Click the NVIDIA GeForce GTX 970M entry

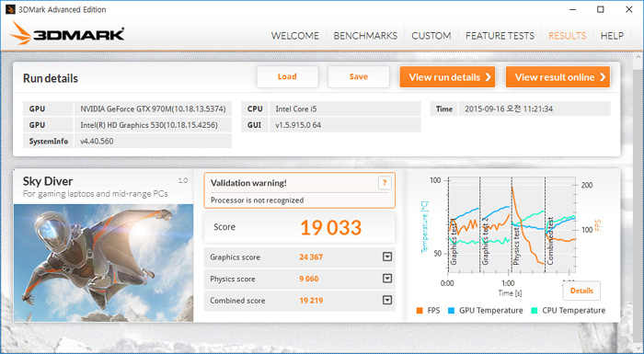pyautogui.click(x=153, y=108)
